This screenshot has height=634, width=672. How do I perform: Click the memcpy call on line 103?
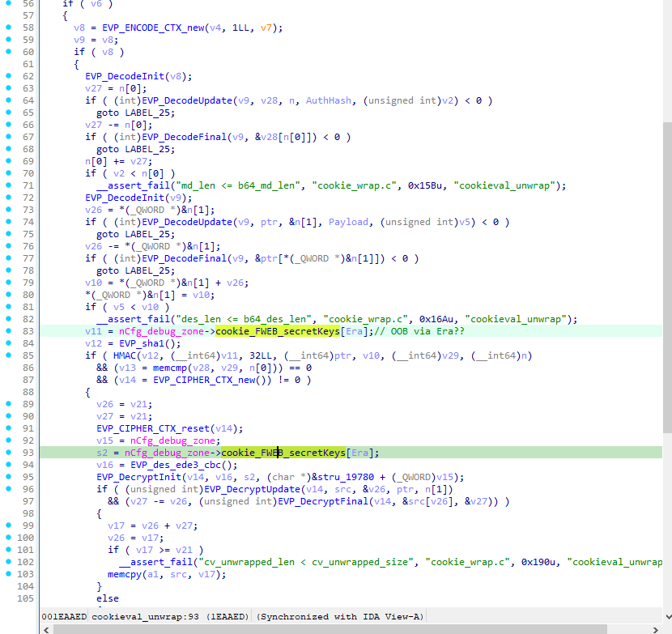tap(125, 574)
